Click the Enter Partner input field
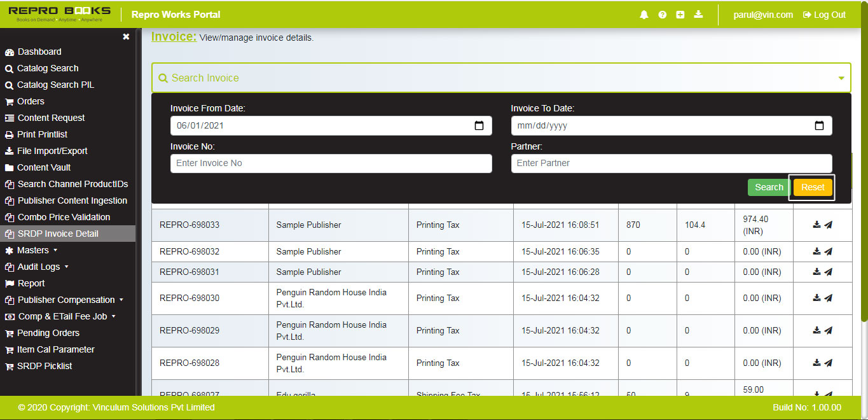 671,163
